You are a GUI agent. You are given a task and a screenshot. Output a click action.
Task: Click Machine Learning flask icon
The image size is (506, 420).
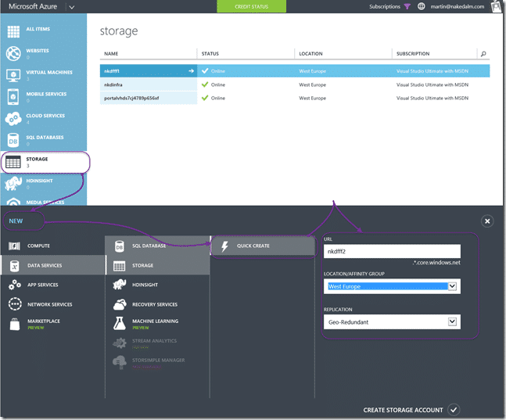point(120,324)
